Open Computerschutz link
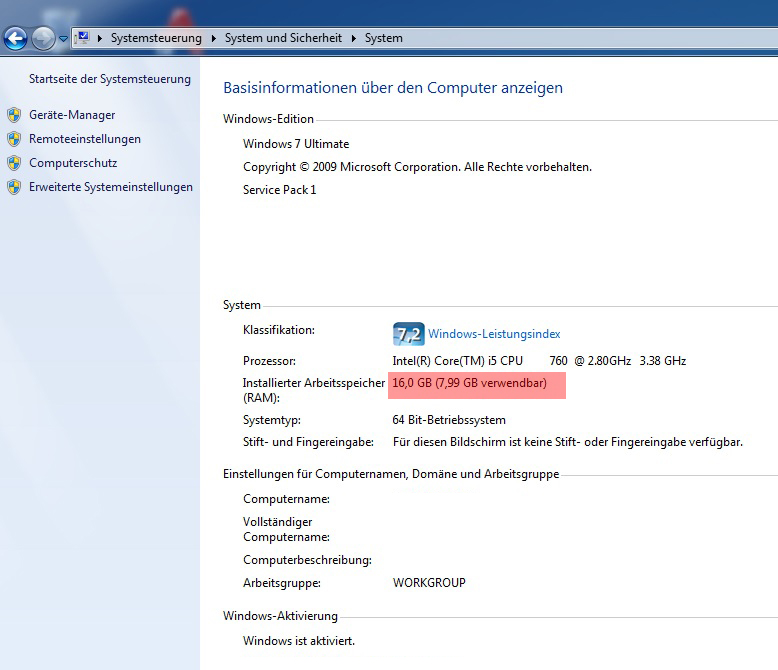 point(73,163)
